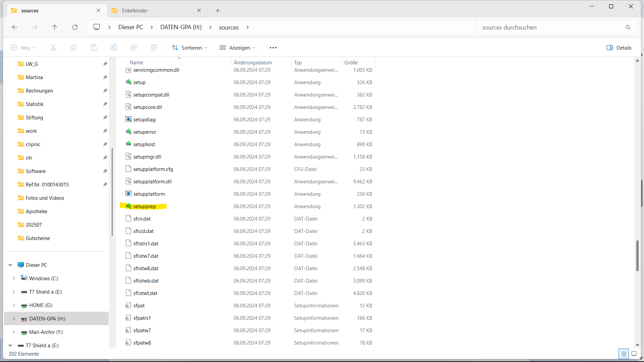Select the setupdiag application icon

pos(128,119)
